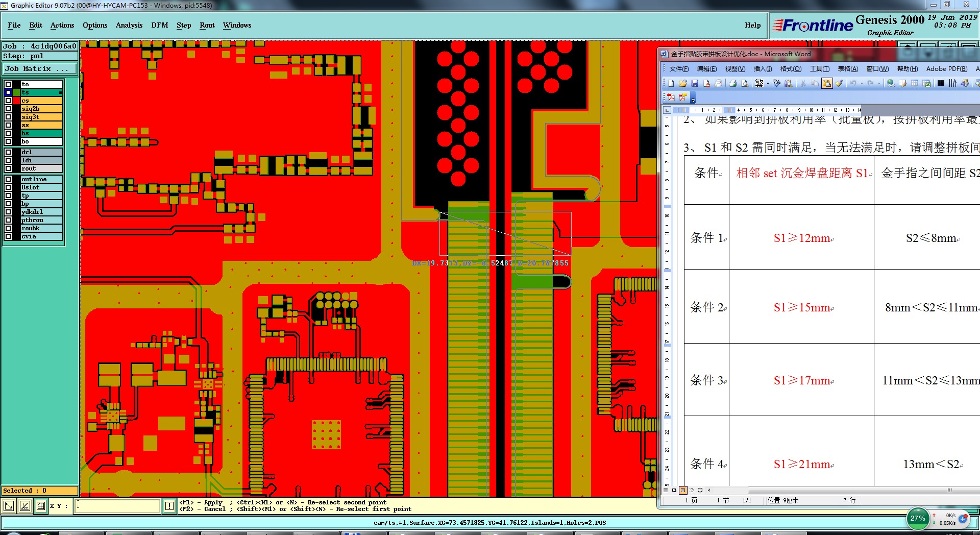The width and height of the screenshot is (980, 535).
Task: Open the Undo history dropdown arrow in Word
Action: 862,83
